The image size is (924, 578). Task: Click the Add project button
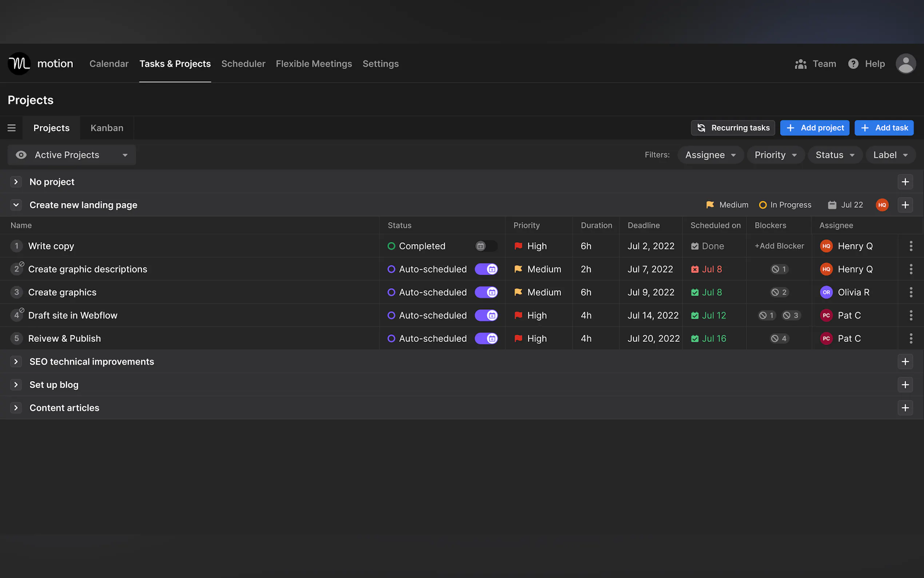(x=815, y=128)
